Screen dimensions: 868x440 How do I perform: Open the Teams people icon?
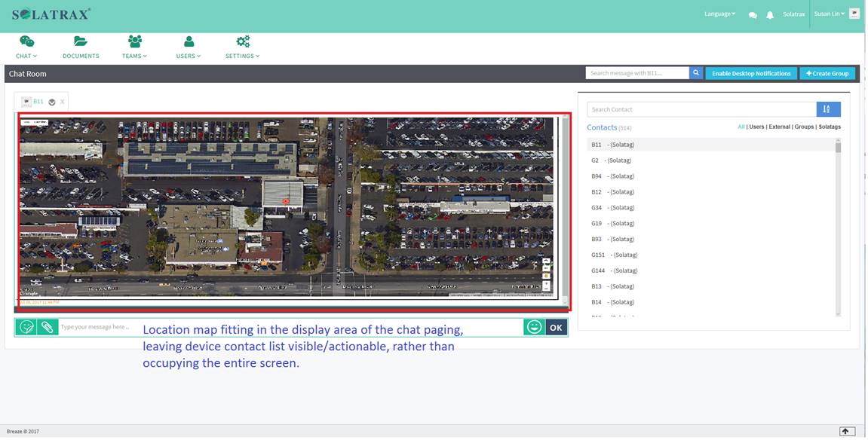point(134,41)
